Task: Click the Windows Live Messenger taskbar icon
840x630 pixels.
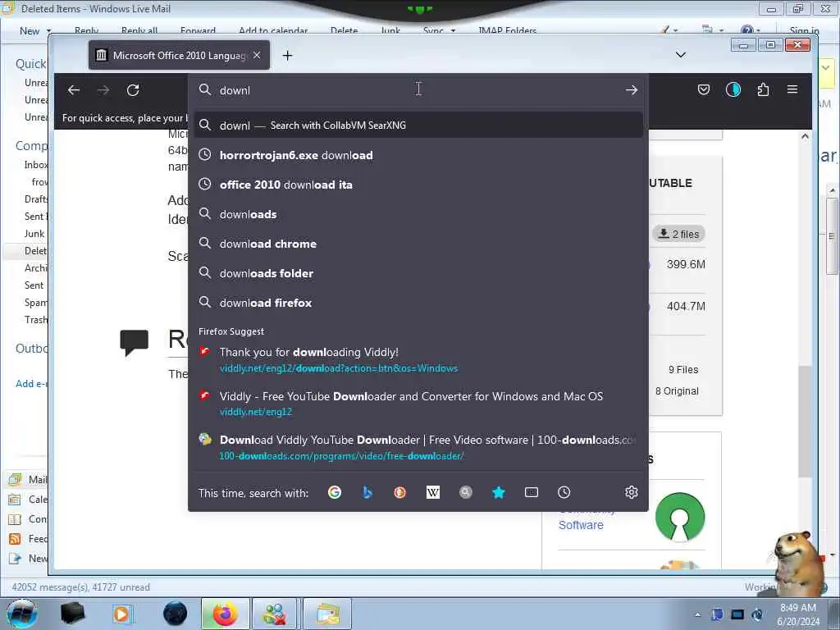Action: 274,614
